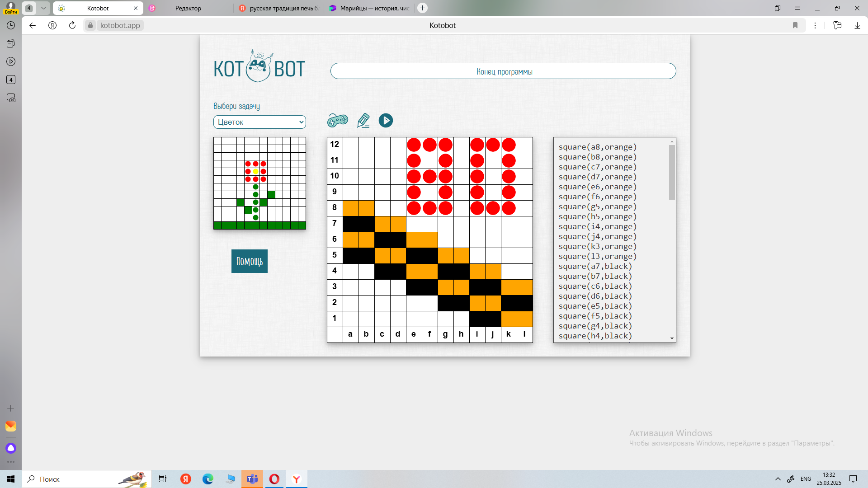
Task: Click the red circle in cell e12
Action: pos(414,145)
